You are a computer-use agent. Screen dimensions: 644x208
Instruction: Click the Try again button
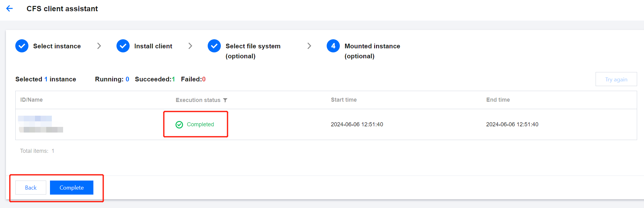click(616, 79)
